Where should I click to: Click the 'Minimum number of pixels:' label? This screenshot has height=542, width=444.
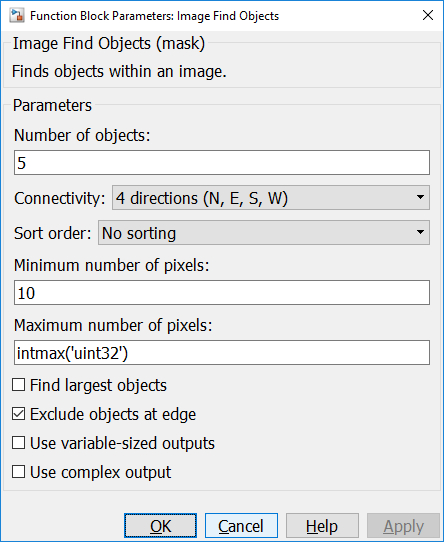[x=112, y=265]
